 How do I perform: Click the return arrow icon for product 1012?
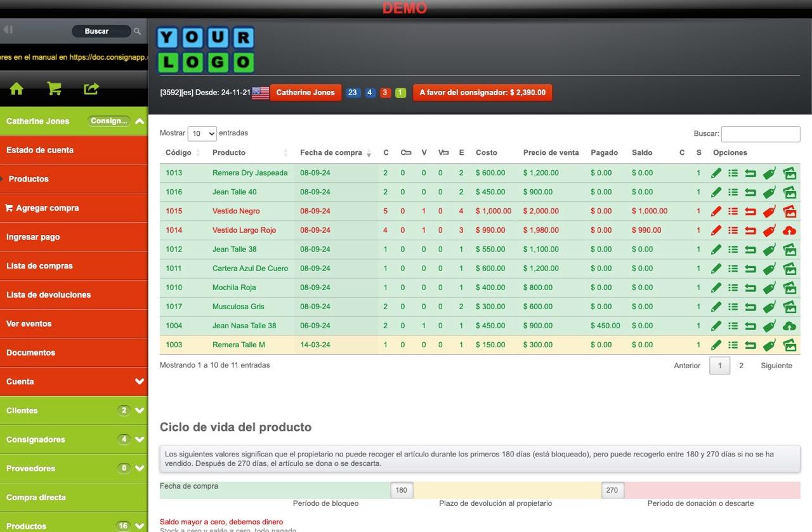pyautogui.click(x=750, y=249)
